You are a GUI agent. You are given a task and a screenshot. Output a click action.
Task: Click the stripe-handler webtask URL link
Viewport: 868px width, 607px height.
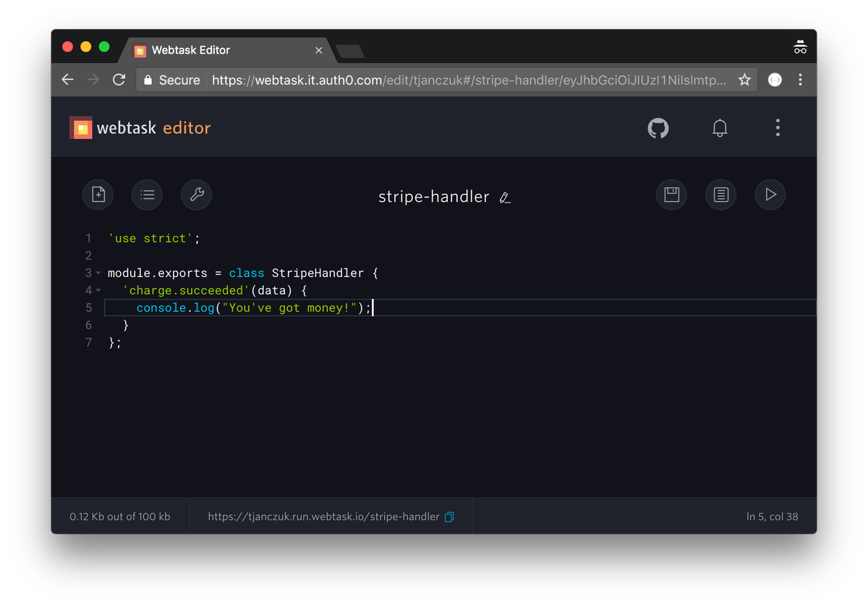323,517
